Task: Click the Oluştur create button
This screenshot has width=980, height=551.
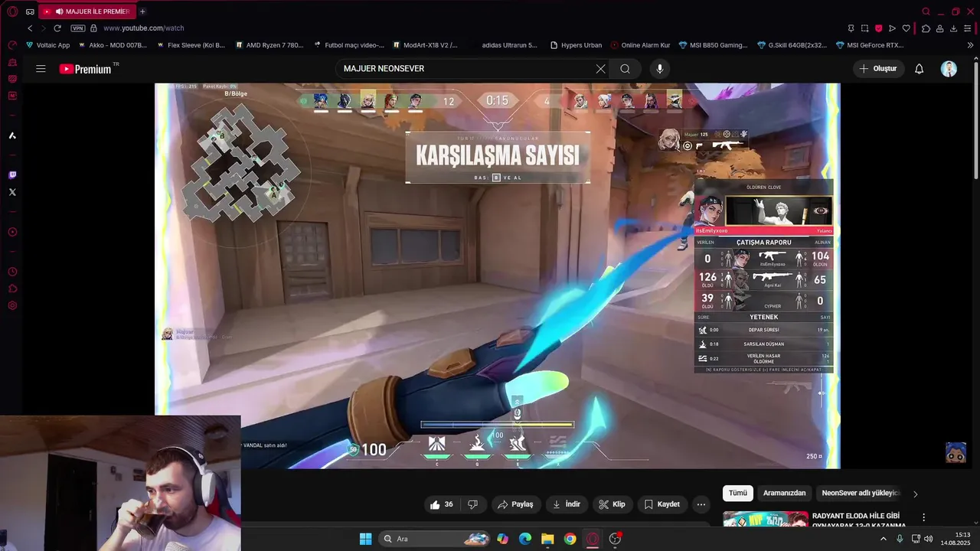Action: (x=878, y=69)
